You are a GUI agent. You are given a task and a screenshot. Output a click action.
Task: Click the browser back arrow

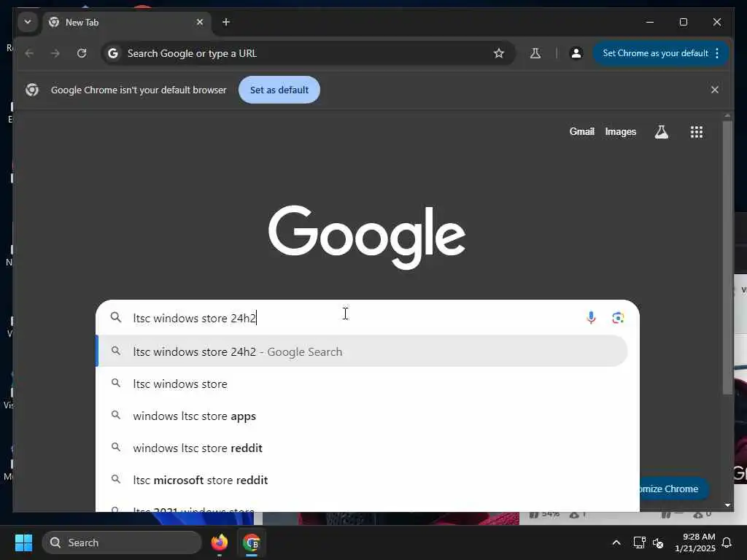click(x=29, y=53)
